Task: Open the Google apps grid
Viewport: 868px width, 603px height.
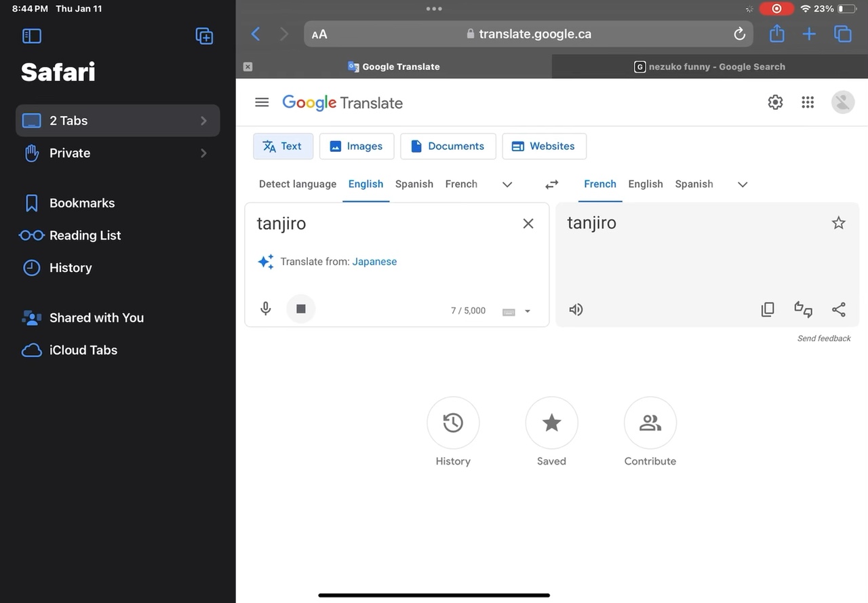Action: tap(808, 102)
